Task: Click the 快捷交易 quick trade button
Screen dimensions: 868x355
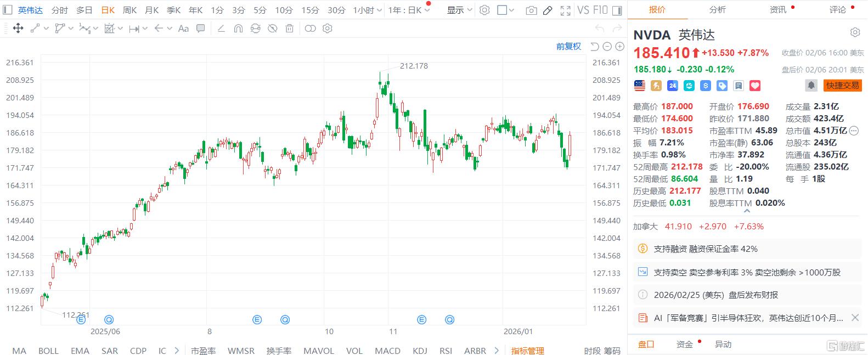Action: (x=842, y=86)
